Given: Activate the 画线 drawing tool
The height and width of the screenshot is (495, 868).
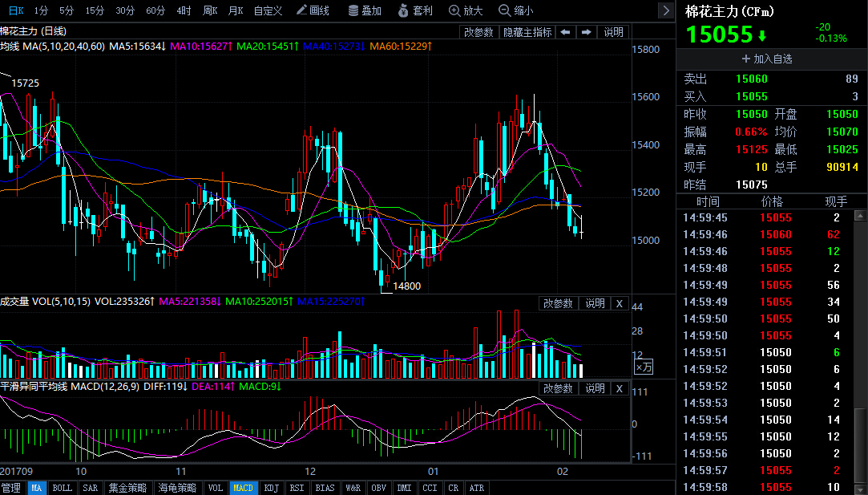Looking at the screenshot, I should (x=313, y=10).
